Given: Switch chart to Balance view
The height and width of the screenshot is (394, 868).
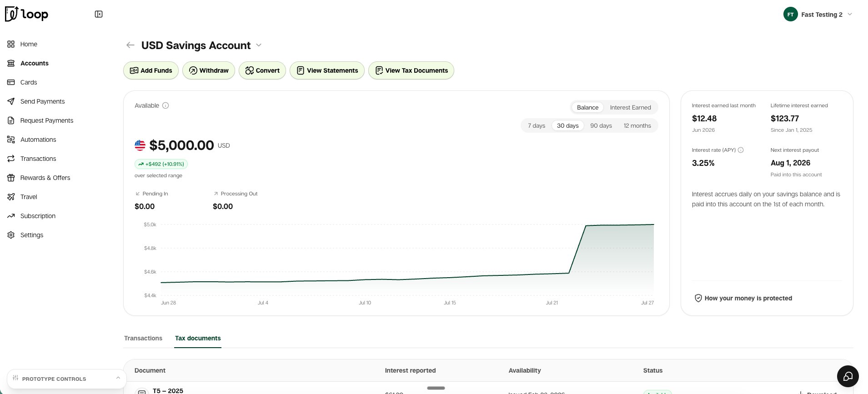Looking at the screenshot, I should pyautogui.click(x=587, y=107).
